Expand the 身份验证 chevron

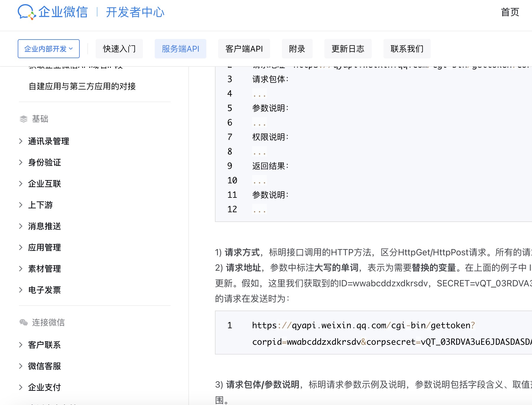click(21, 162)
